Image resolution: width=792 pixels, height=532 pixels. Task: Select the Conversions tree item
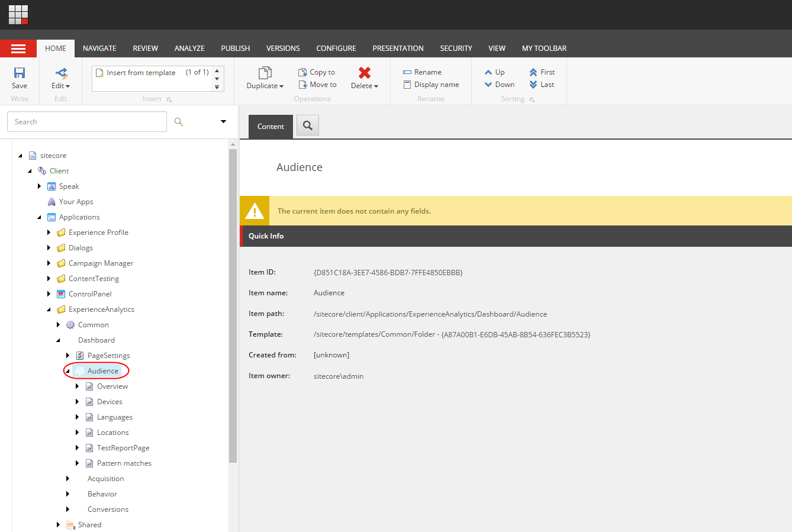click(108, 510)
